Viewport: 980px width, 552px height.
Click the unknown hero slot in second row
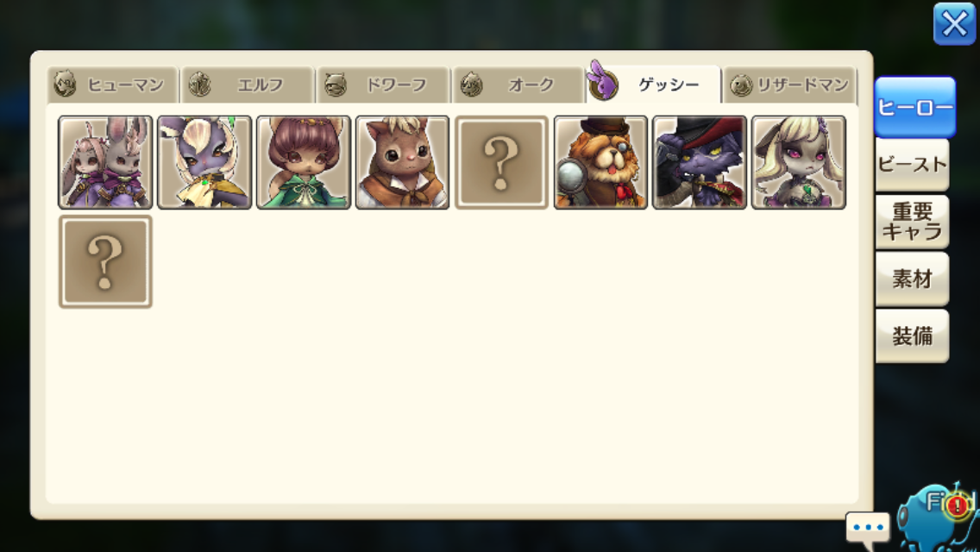click(x=105, y=261)
